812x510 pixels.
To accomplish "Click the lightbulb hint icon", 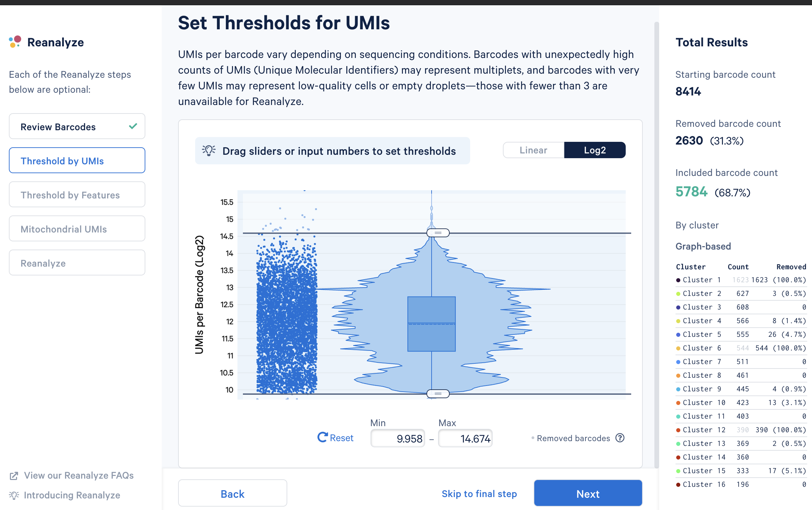I will [209, 151].
